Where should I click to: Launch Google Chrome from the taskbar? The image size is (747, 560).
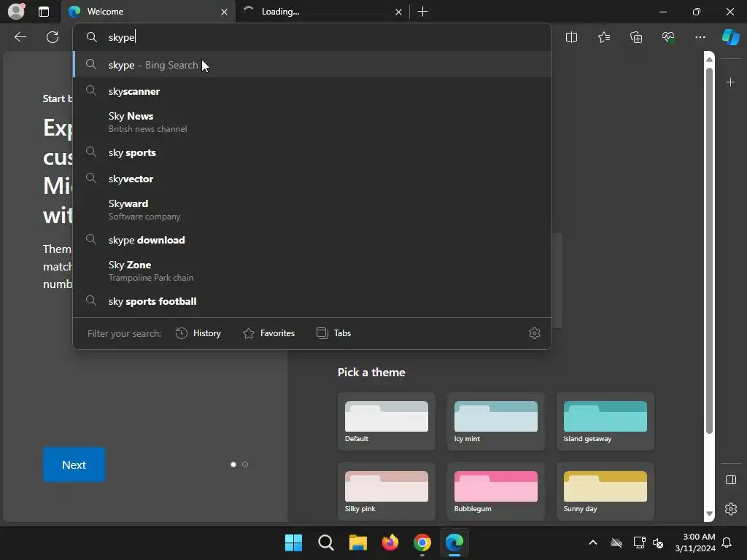point(422,542)
